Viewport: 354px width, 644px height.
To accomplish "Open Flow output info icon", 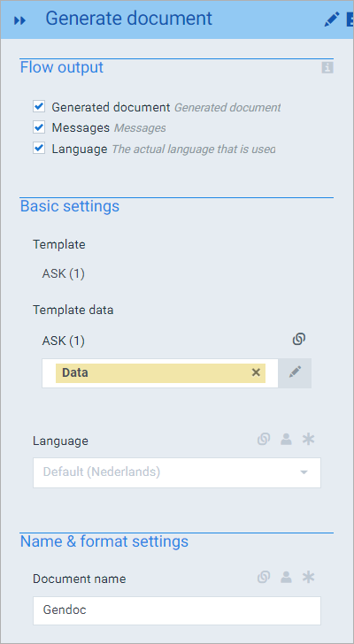I will [327, 68].
